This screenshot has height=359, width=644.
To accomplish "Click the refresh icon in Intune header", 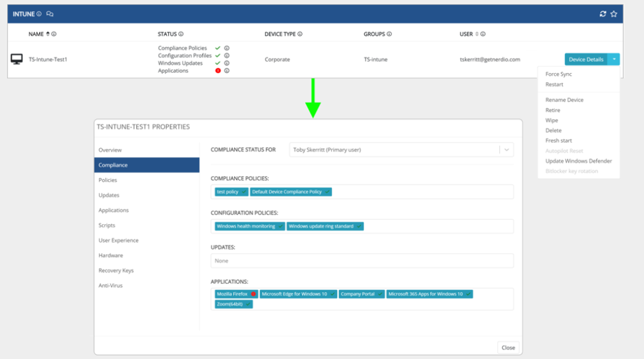I will click(x=603, y=14).
